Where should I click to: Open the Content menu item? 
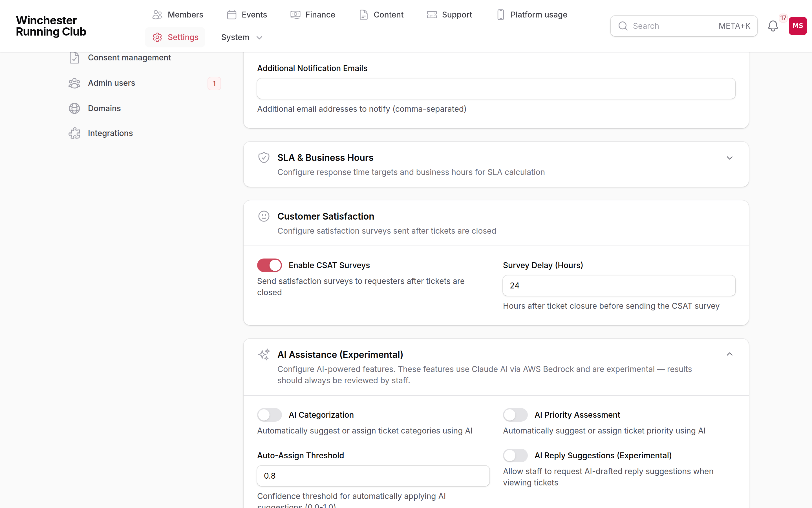[381, 15]
